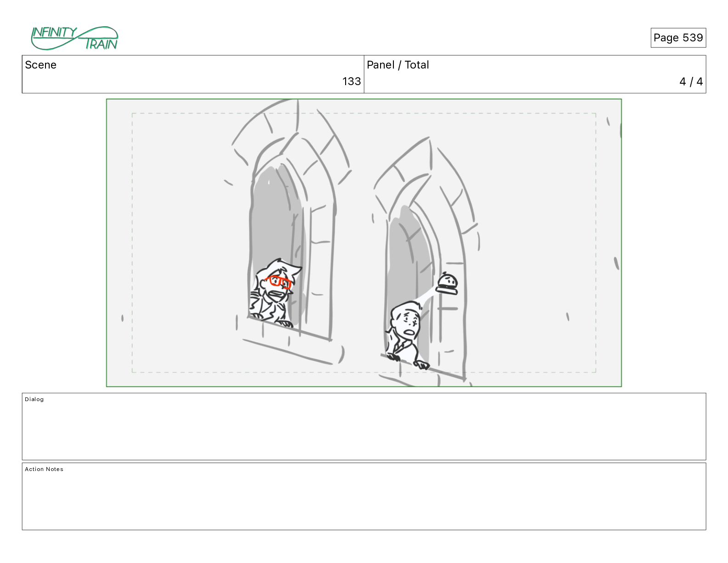Click the Infinity Train logo
This screenshot has height=563, width=728.
(74, 38)
